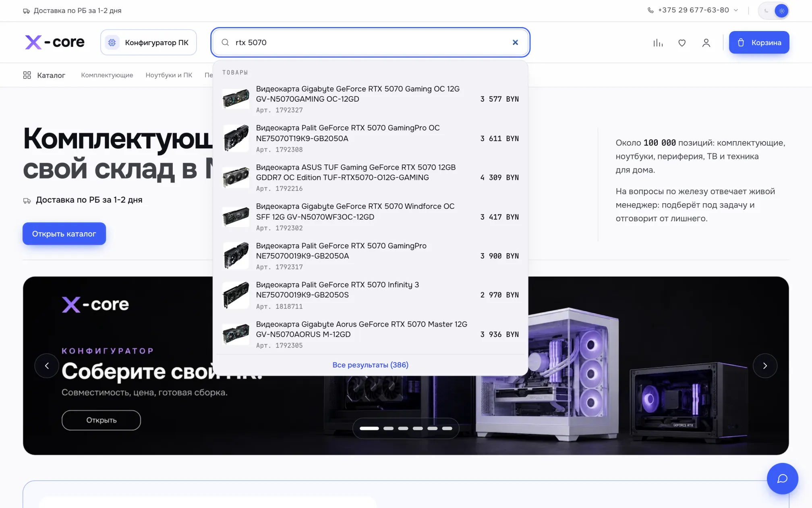Open Все результаты (386) link
The image size is (812, 508).
[x=370, y=365]
